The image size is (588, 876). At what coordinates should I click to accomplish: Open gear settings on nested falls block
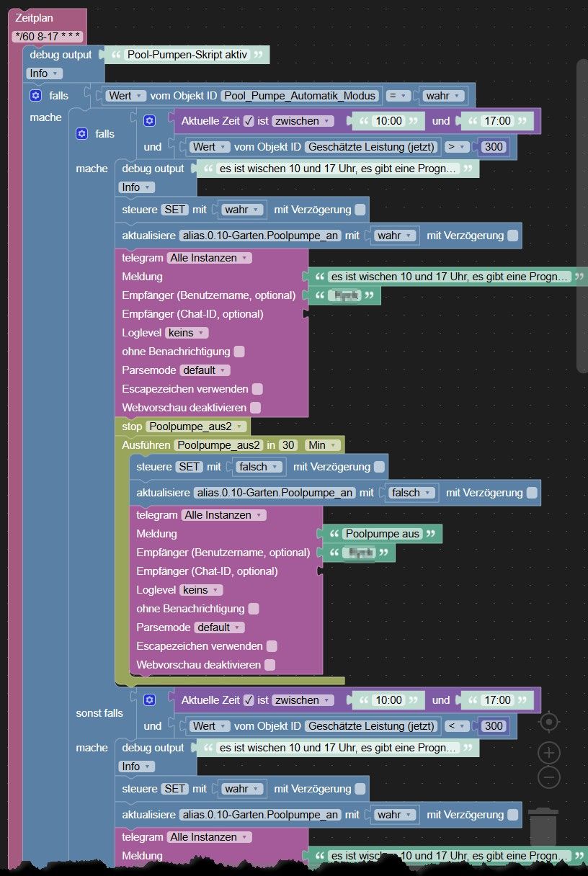tap(81, 133)
